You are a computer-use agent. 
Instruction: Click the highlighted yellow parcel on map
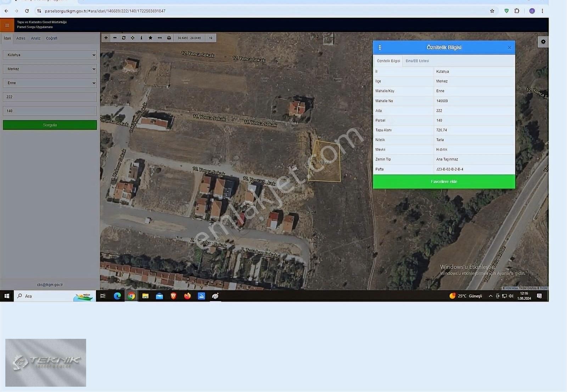[x=325, y=162]
